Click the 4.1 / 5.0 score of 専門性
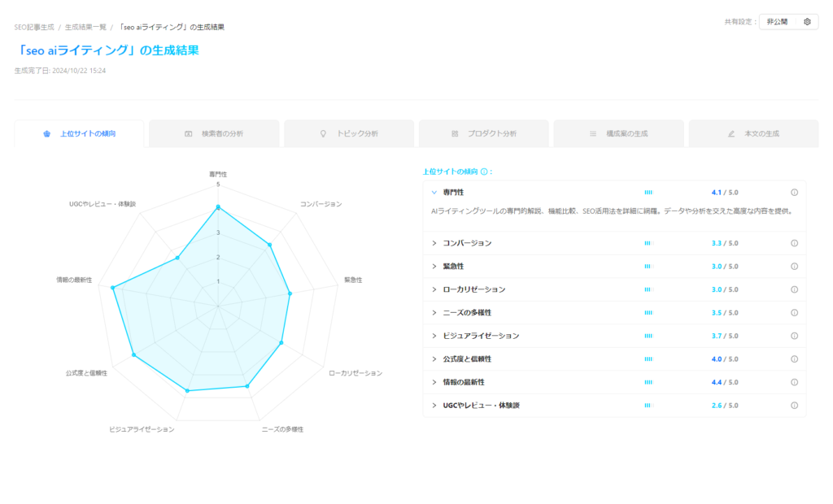The image size is (833, 504). [725, 193]
